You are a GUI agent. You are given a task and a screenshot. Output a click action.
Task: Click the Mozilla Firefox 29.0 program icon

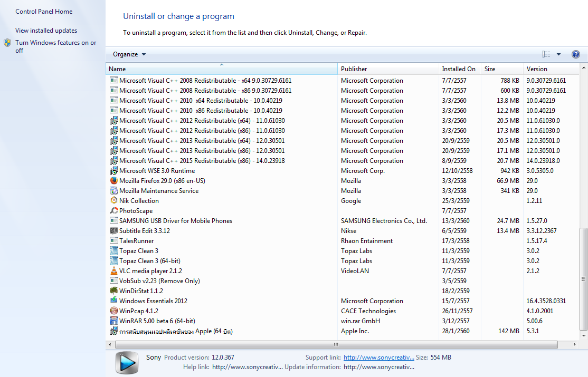113,181
